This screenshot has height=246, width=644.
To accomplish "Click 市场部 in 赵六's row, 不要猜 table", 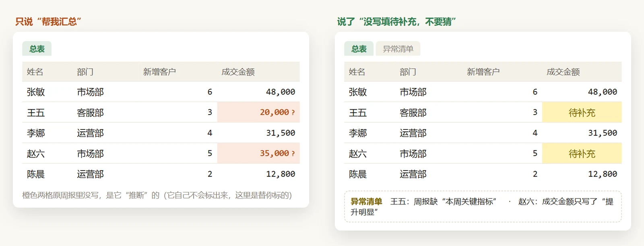I will (413, 154).
